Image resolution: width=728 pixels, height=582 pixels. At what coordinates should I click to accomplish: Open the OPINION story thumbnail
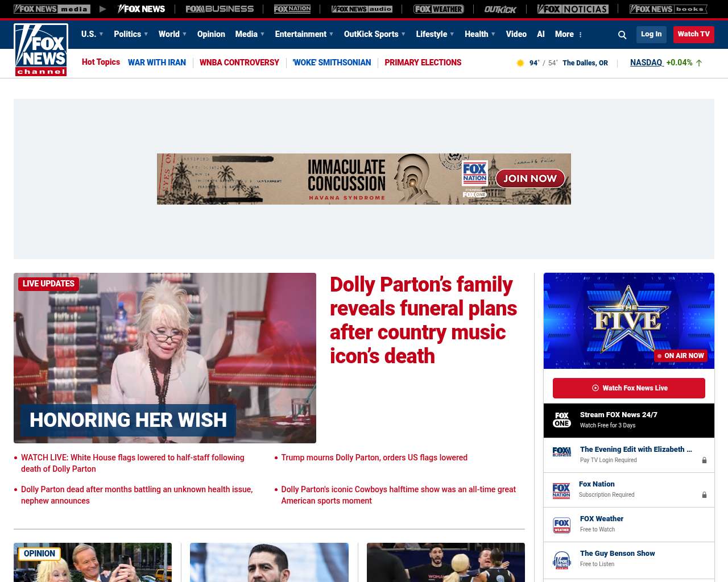point(93,562)
